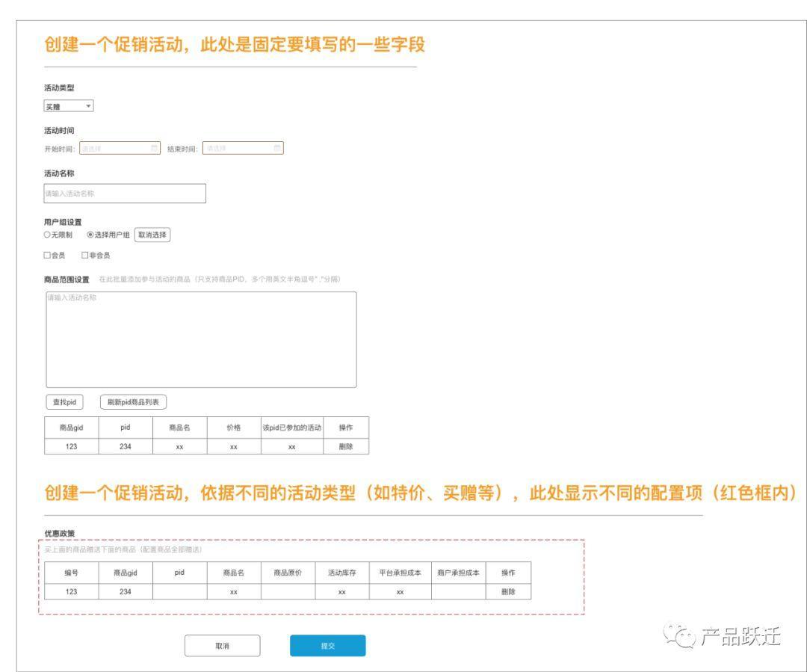Check the 非会员 checkbox
The width and height of the screenshot is (807, 672).
(x=85, y=256)
